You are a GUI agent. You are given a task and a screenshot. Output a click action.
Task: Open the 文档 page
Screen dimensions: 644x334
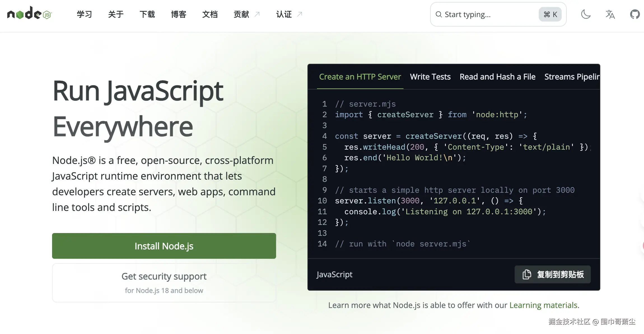pyautogui.click(x=210, y=14)
